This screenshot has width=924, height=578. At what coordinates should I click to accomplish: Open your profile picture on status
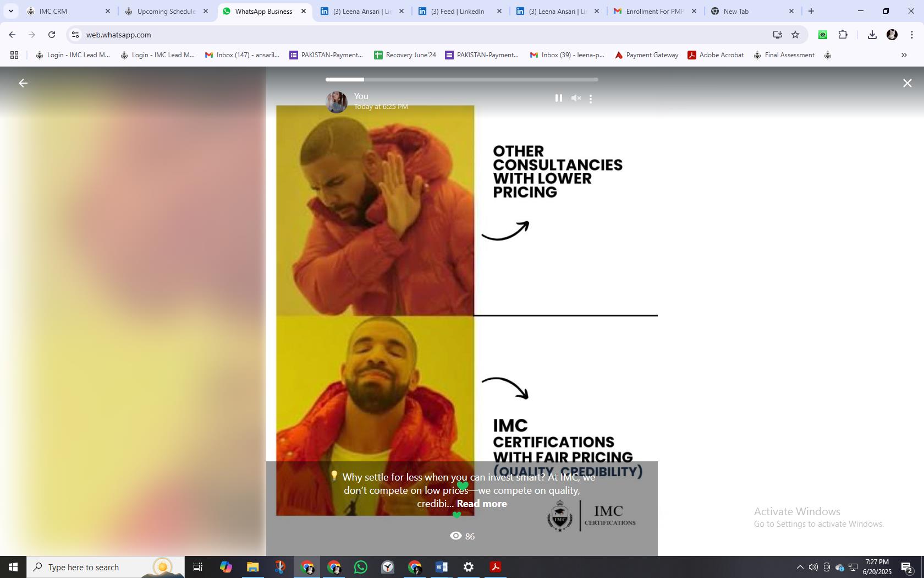pyautogui.click(x=337, y=102)
